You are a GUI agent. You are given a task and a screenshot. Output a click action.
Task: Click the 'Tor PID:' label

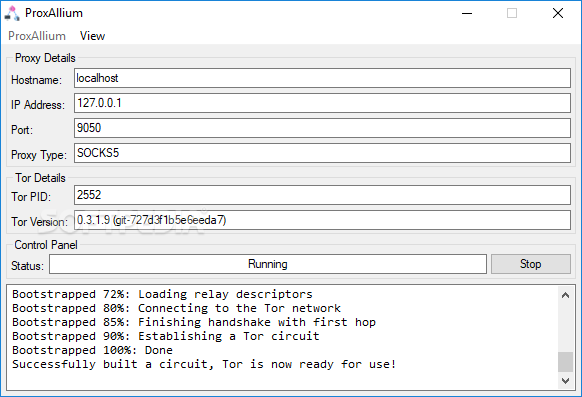point(31,197)
